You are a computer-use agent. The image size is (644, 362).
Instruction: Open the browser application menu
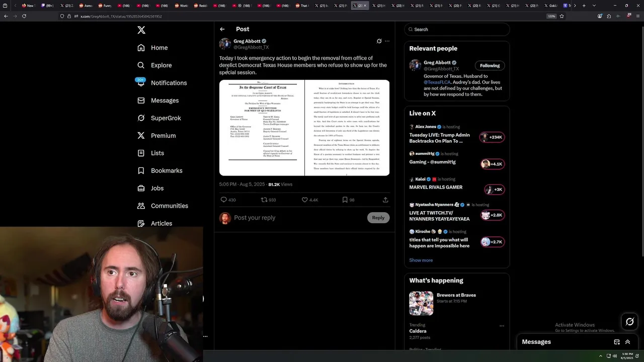tap(638, 16)
